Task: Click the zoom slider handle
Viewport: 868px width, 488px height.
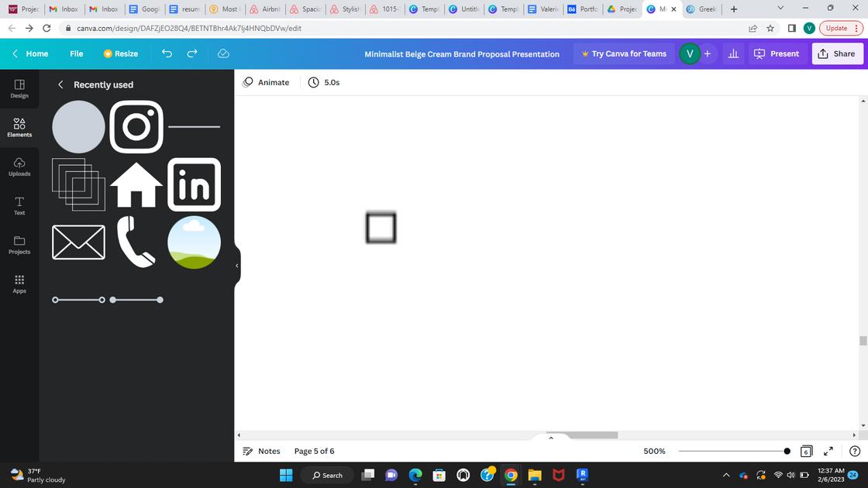Action: [787, 451]
